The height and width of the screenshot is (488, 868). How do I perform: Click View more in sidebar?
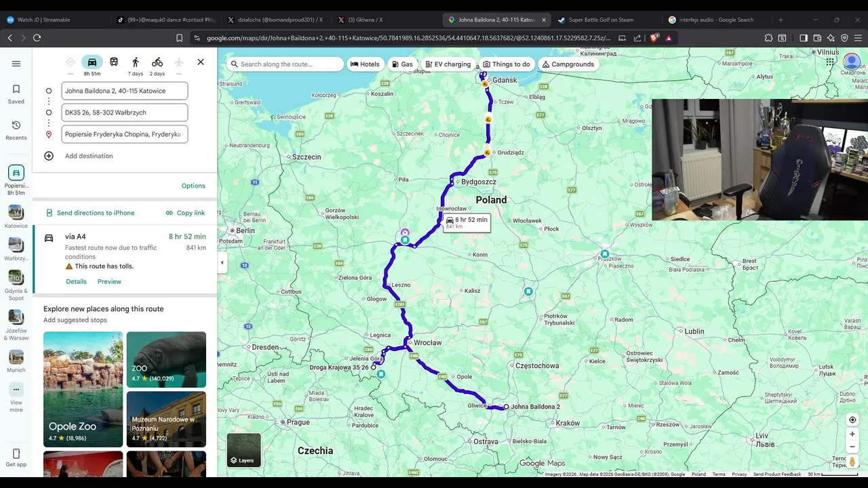point(16,398)
